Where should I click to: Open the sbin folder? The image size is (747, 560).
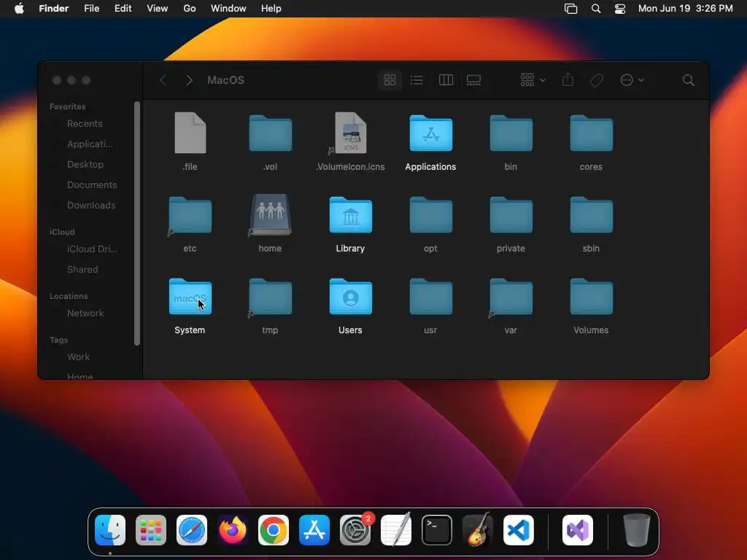pos(591,215)
